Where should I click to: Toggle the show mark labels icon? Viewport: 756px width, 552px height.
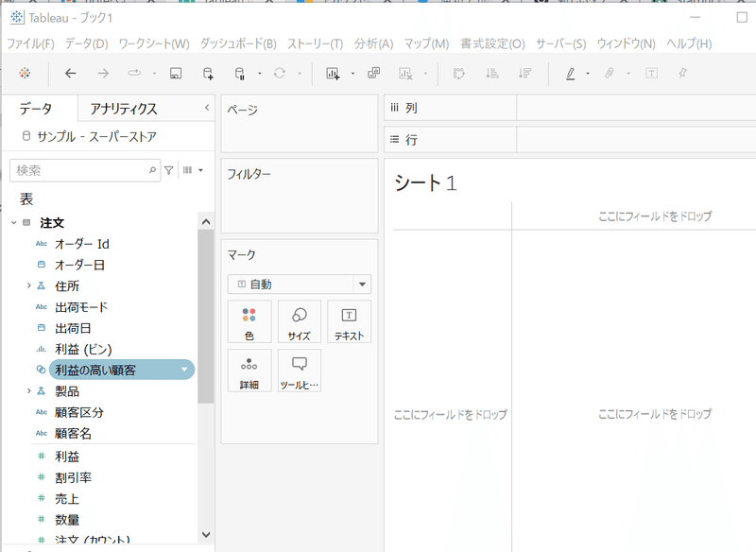(x=651, y=74)
